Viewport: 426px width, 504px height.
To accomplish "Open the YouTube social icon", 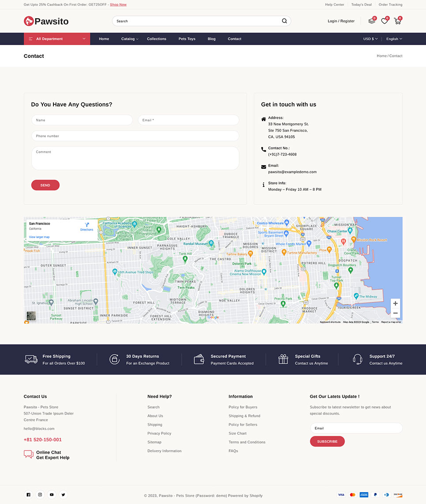I will click(x=52, y=495).
